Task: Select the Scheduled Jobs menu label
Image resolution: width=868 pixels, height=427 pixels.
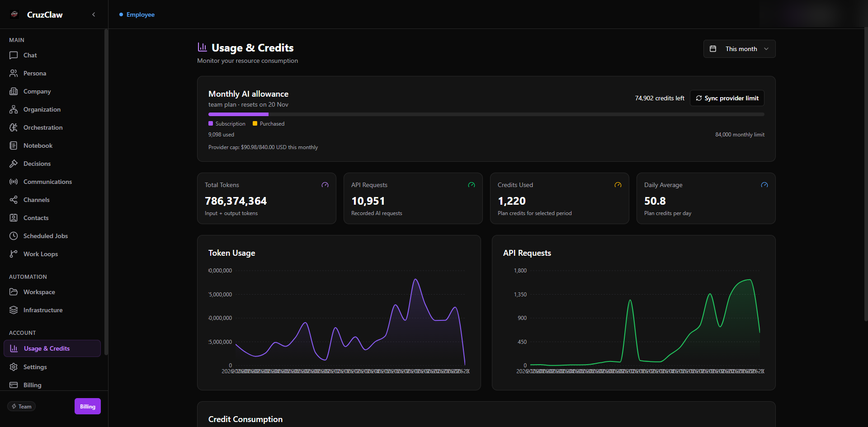Action: tap(46, 236)
